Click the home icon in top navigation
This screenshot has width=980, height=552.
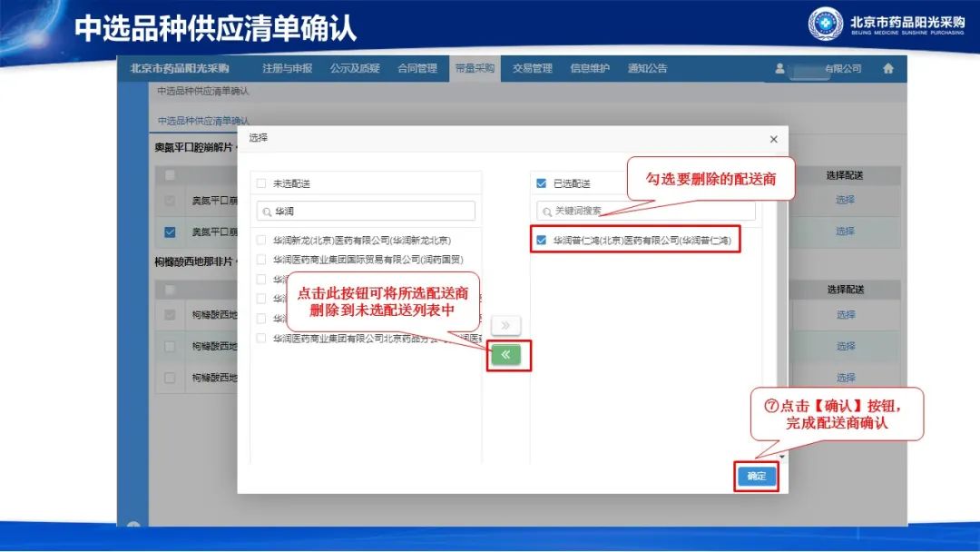click(x=887, y=69)
